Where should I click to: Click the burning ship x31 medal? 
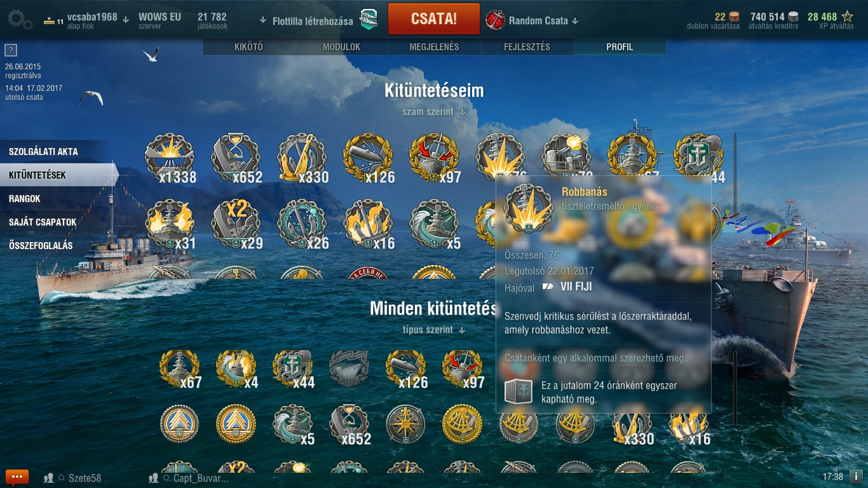[x=170, y=224]
